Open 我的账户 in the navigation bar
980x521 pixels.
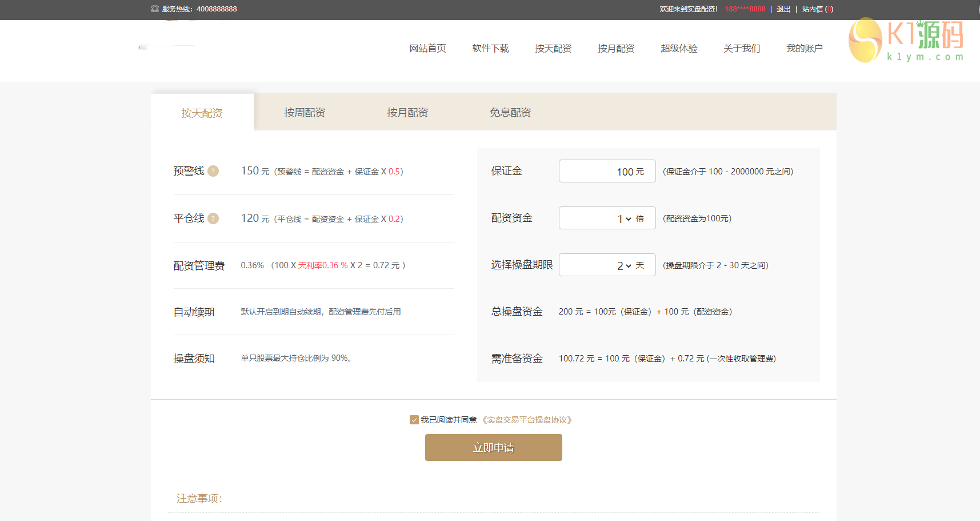pos(804,49)
